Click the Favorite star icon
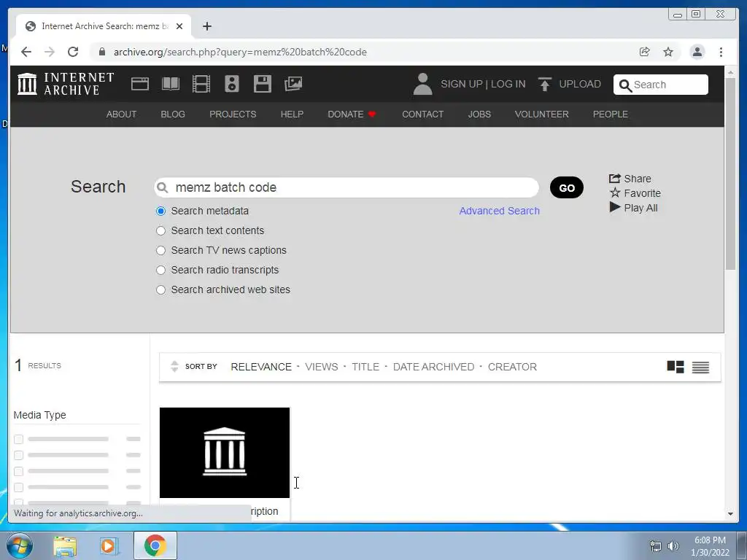Image resolution: width=747 pixels, height=560 pixels. (615, 192)
